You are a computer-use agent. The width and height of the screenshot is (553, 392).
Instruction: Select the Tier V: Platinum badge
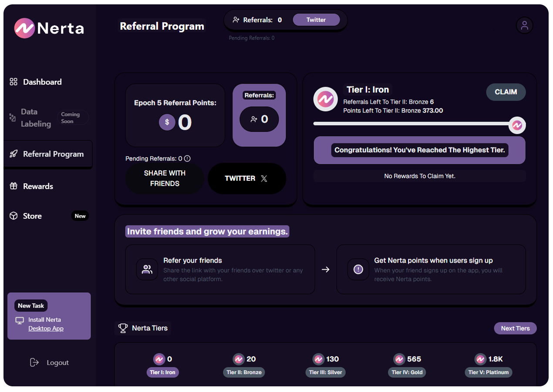(x=489, y=372)
